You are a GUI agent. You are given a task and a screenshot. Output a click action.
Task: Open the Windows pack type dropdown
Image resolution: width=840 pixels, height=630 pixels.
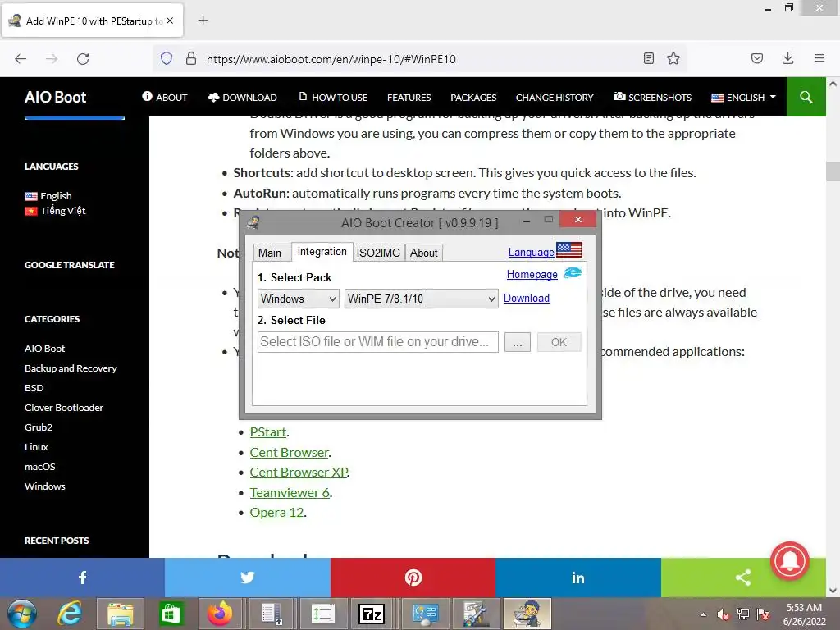click(299, 299)
